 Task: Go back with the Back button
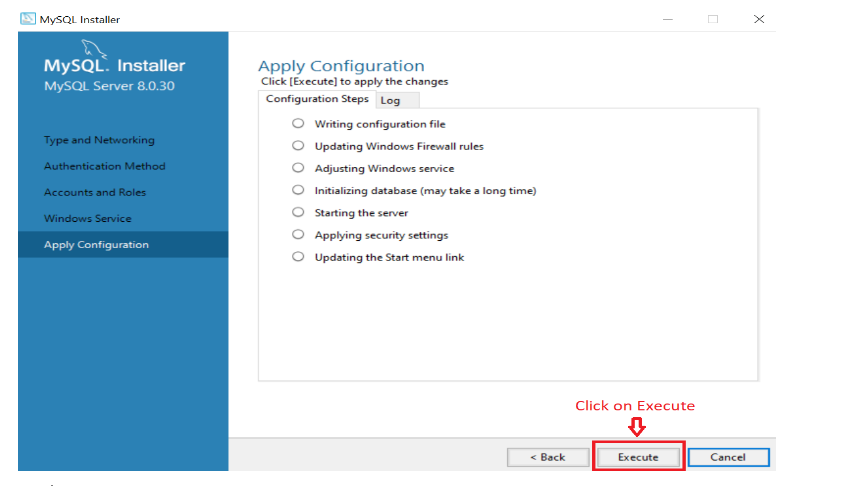click(x=548, y=457)
